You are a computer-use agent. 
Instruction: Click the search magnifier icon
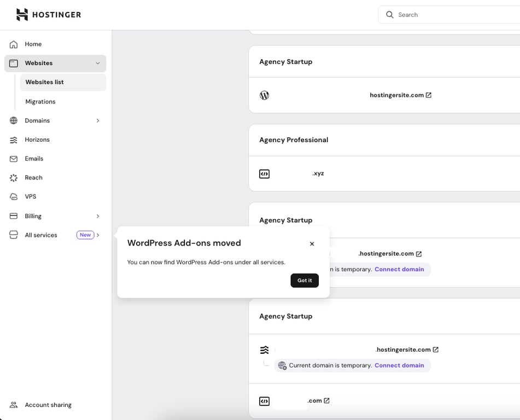(x=390, y=15)
